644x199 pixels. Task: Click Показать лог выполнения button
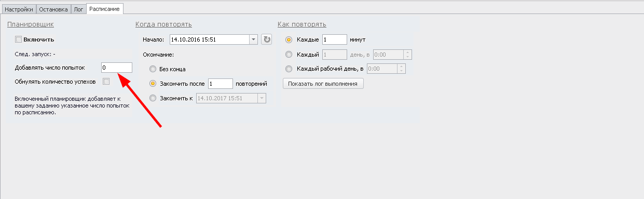323,84
